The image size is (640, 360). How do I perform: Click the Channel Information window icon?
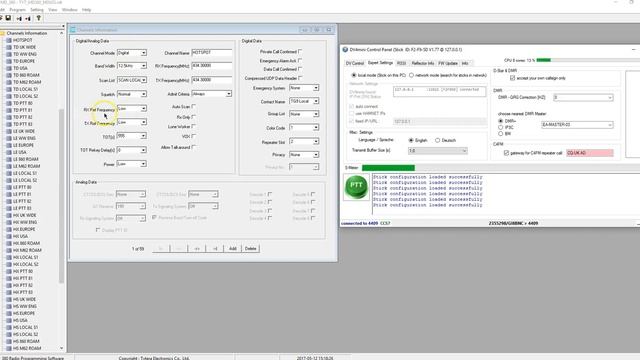(73, 30)
